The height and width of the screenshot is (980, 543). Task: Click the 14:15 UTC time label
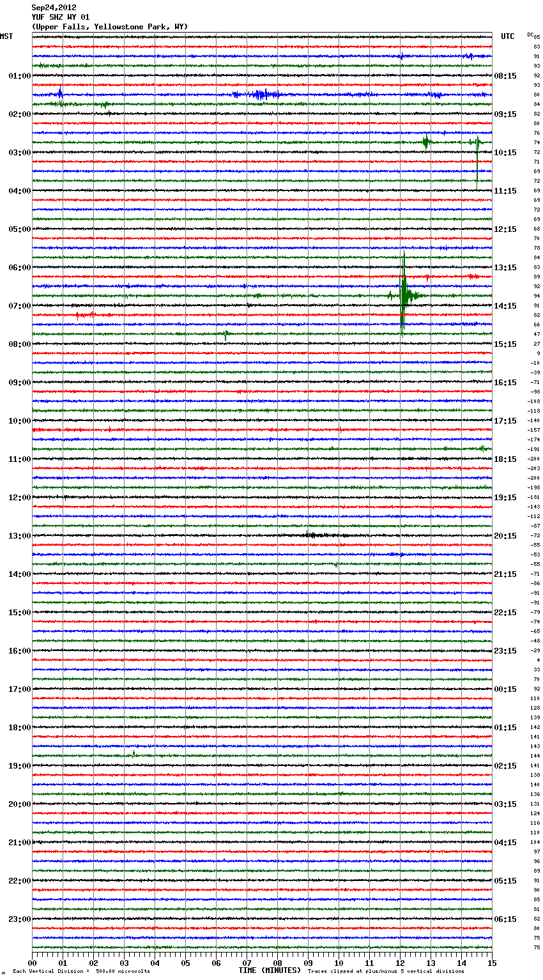[x=505, y=306]
